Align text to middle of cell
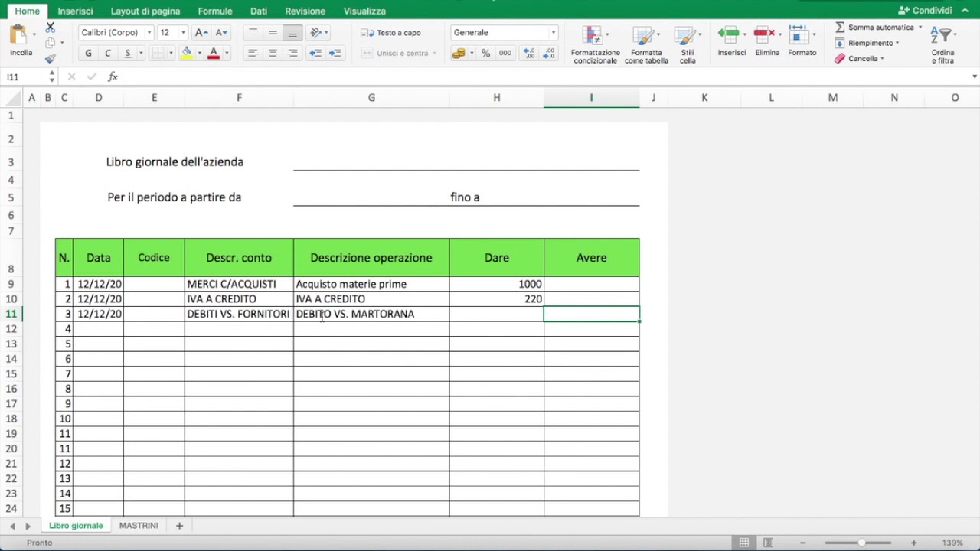 coord(273,33)
